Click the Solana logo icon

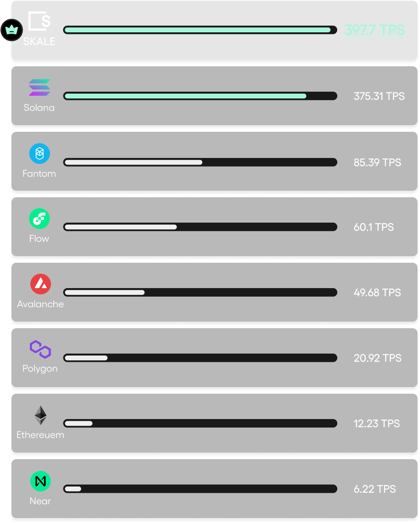40,88
